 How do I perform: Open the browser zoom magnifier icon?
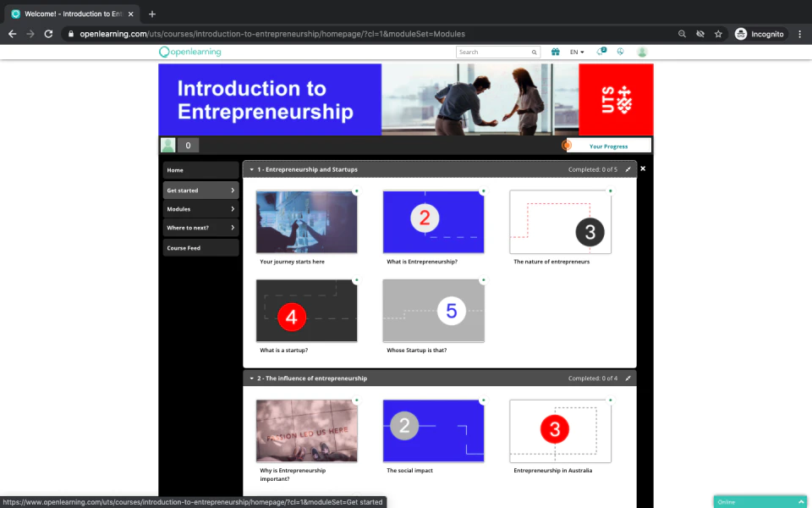(682, 34)
